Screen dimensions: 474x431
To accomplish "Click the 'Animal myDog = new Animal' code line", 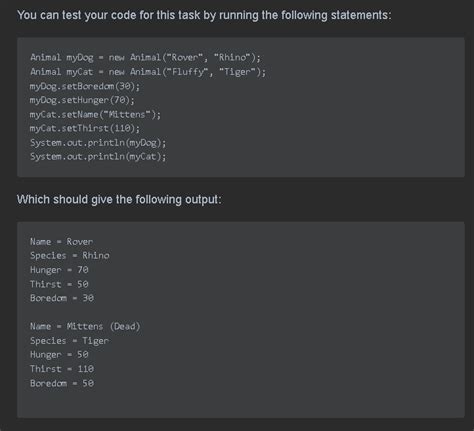I will point(145,58).
